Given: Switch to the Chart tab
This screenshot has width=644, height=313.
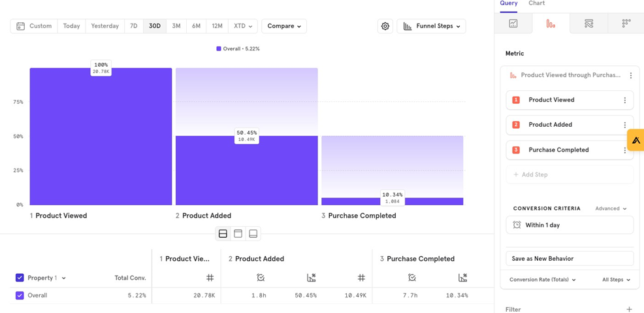Looking at the screenshot, I should [536, 4].
